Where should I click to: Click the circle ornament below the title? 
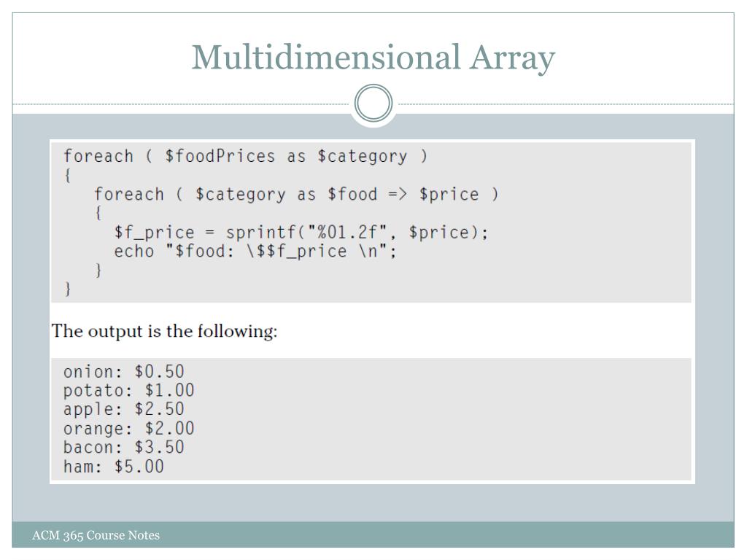[x=373, y=104]
